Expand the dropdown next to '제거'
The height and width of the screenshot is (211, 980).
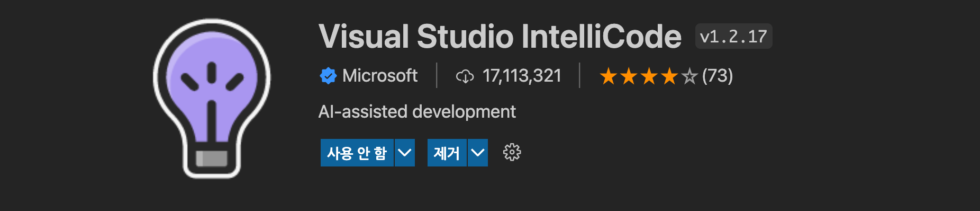(x=478, y=153)
